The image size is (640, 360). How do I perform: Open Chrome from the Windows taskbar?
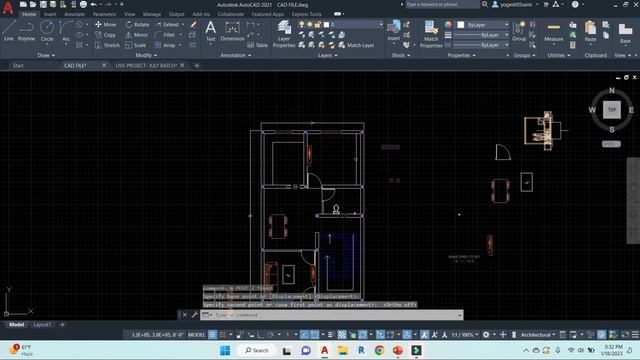pyautogui.click(x=379, y=350)
